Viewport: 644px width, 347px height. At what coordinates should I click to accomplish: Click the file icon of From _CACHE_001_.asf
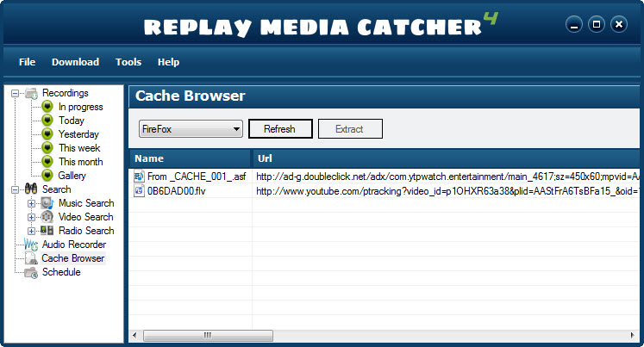pyautogui.click(x=139, y=177)
